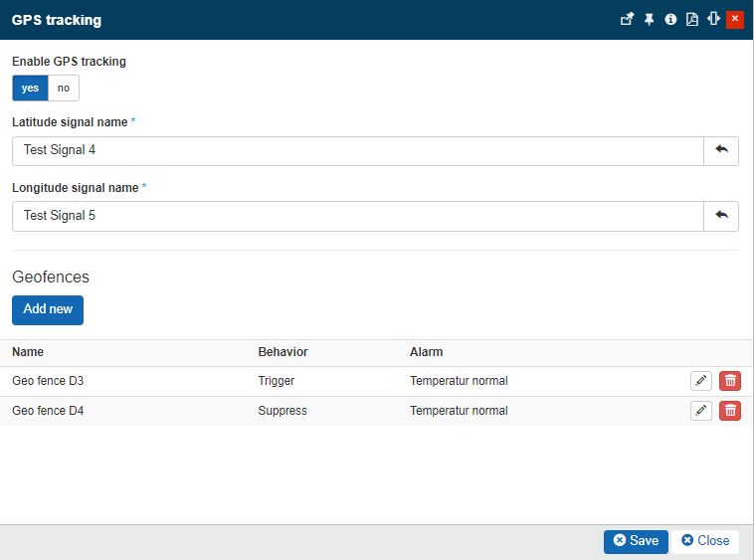Viewport: 754px width, 560px height.
Task: Reset the Latitude signal name field
Action: click(721, 151)
